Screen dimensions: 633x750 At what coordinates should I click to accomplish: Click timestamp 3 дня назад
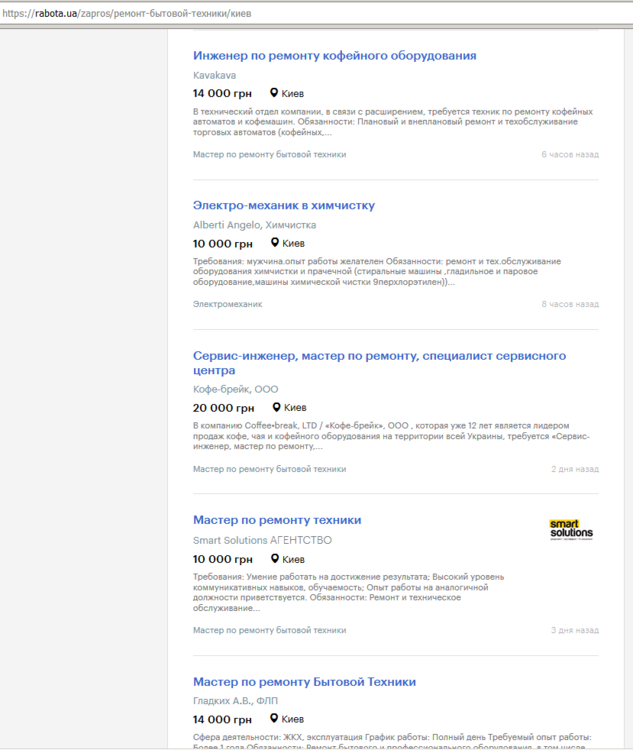(575, 630)
